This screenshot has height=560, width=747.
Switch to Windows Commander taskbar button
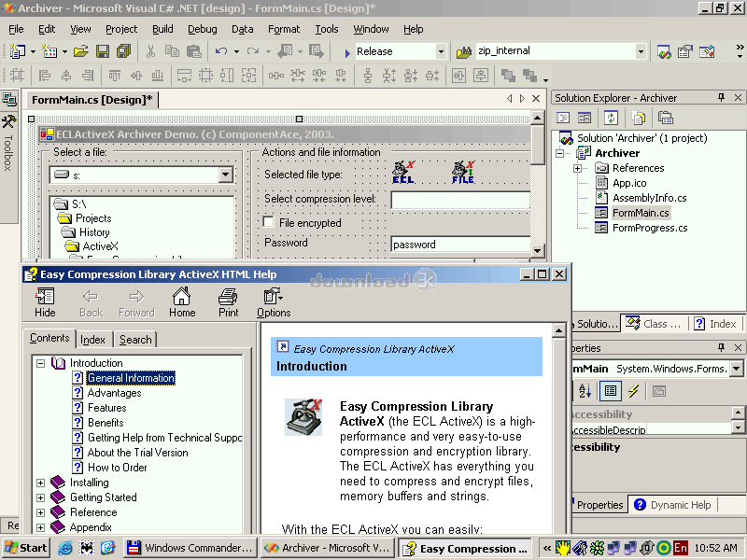[x=190, y=548]
